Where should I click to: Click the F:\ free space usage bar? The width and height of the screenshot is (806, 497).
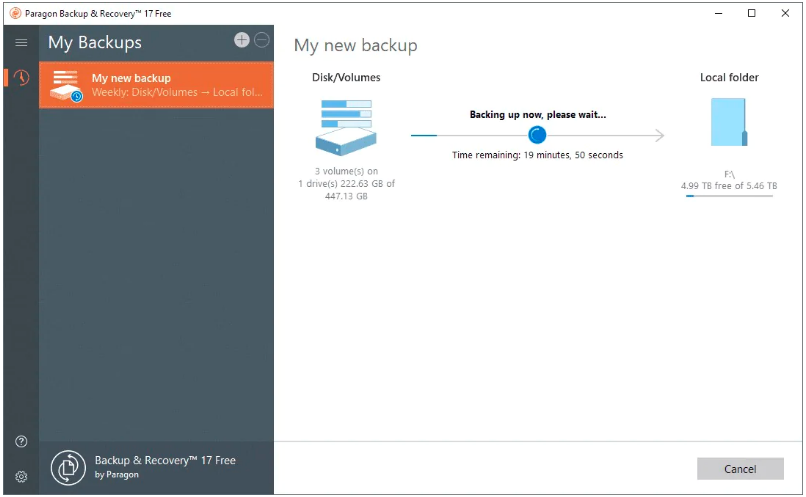coord(729,196)
